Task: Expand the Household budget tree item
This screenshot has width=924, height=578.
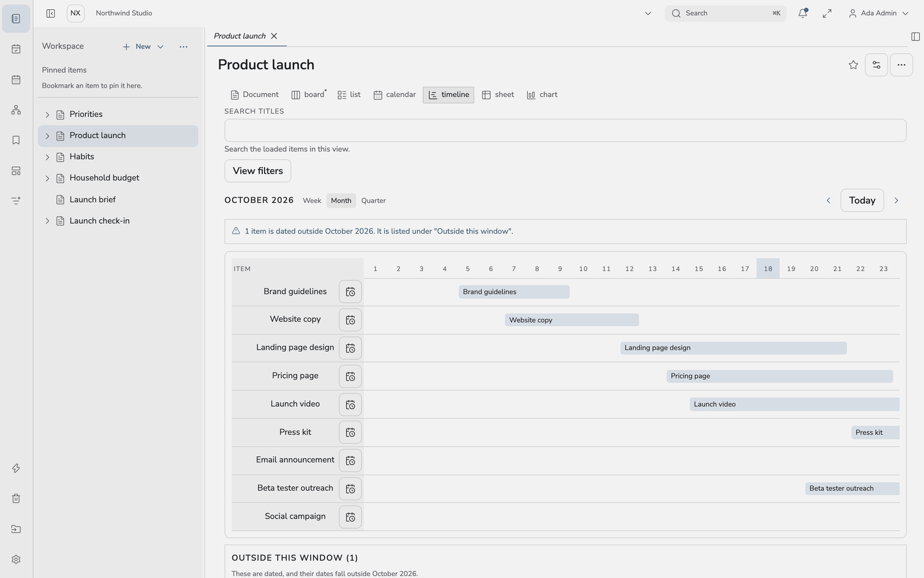Action: point(47,179)
